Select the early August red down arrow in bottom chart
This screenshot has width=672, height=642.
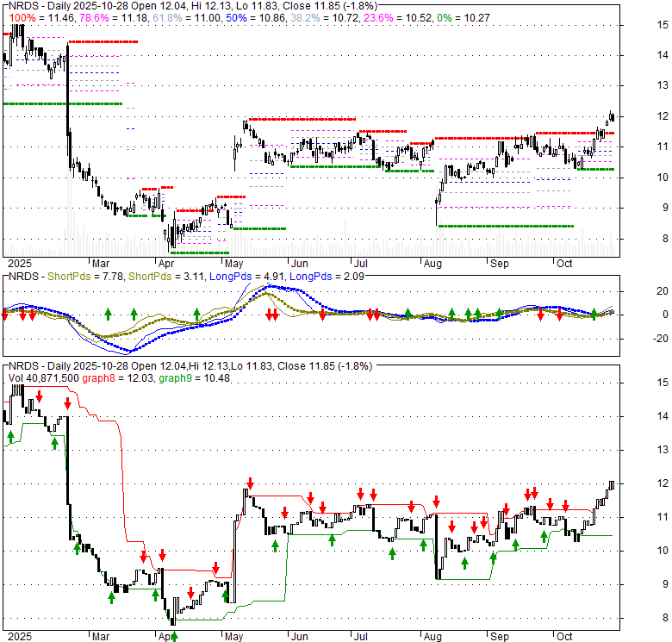point(437,501)
